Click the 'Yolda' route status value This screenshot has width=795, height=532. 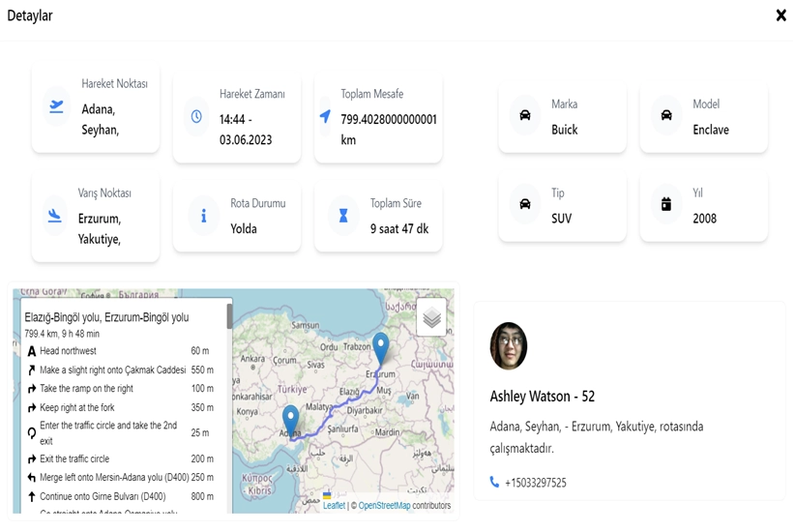point(244,228)
